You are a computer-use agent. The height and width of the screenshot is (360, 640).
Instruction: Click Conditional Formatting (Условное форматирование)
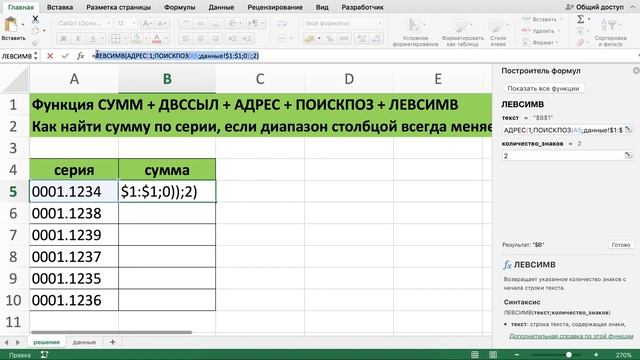coord(415,32)
